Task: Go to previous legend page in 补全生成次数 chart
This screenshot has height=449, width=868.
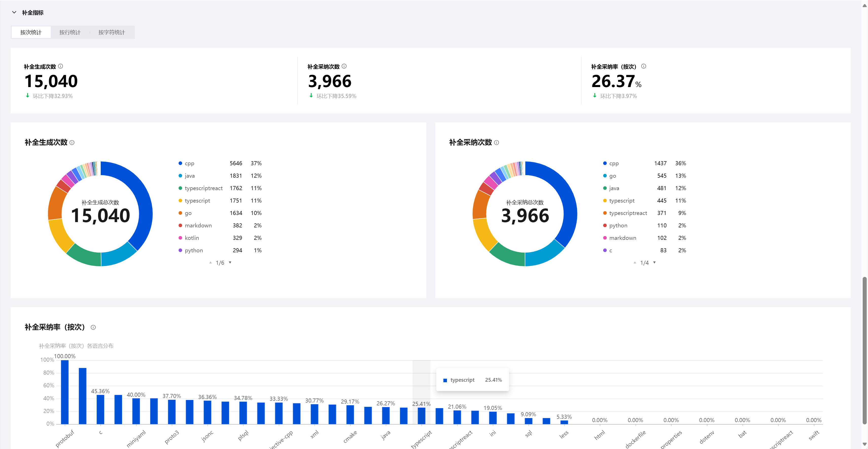Action: click(x=210, y=262)
